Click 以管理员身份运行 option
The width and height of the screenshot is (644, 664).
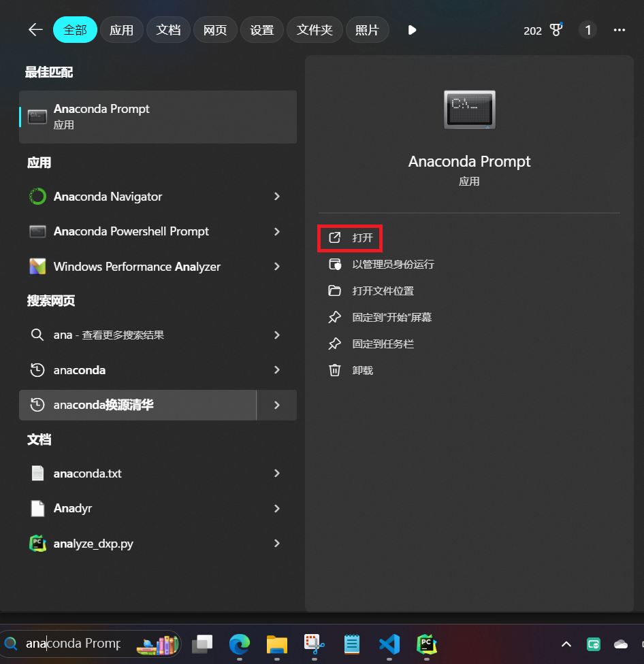pyautogui.click(x=381, y=264)
